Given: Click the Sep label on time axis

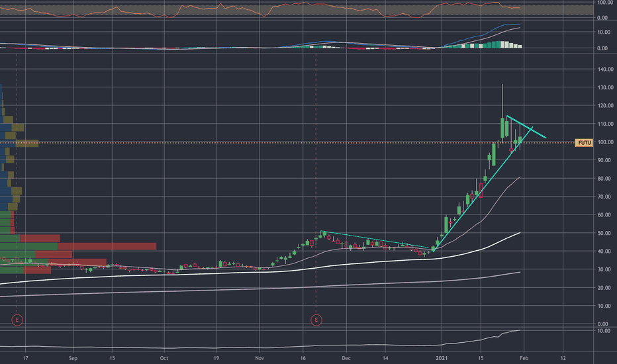Looking at the screenshot, I should [x=73, y=358].
